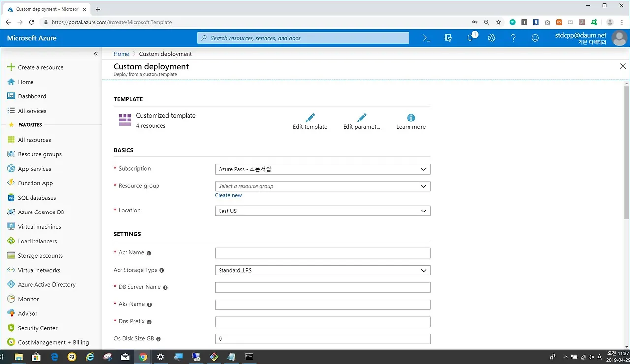Click the Azure Active Directory icon
Viewport: 630px width, 364px height.
click(11, 284)
